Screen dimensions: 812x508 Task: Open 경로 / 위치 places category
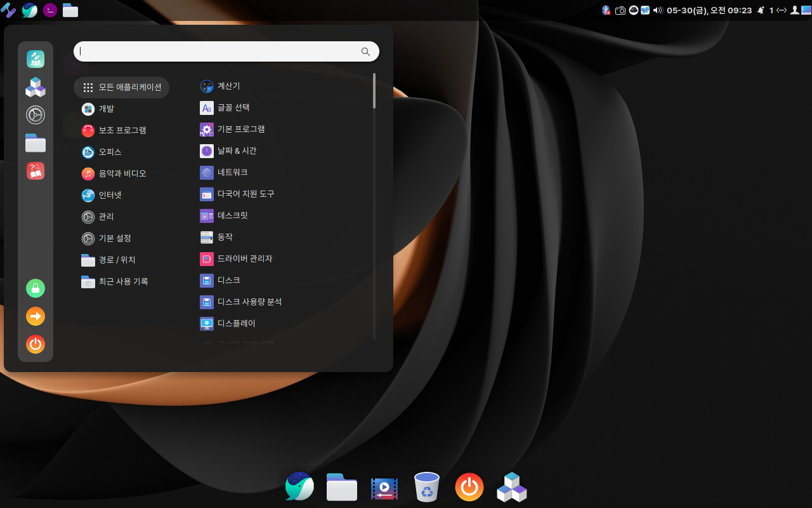pyautogui.click(x=108, y=260)
